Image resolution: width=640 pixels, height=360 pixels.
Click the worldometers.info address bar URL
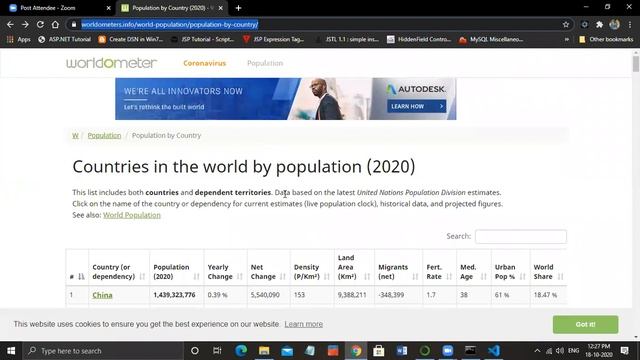pyautogui.click(x=169, y=24)
